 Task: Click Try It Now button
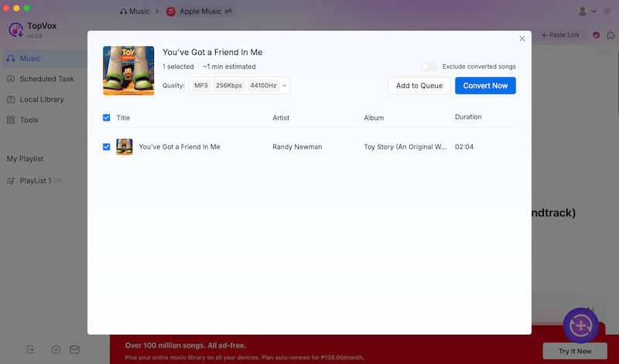point(575,351)
